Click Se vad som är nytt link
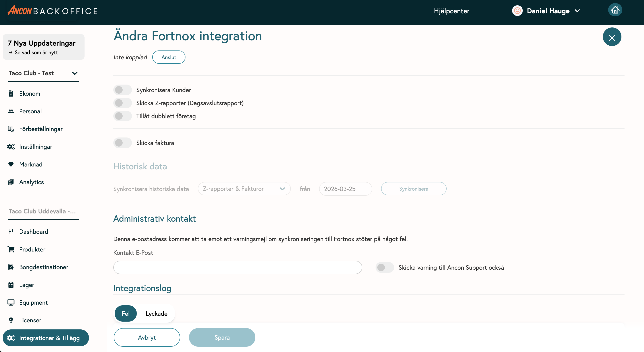Screen dimensions: 644x352 pos(36,52)
